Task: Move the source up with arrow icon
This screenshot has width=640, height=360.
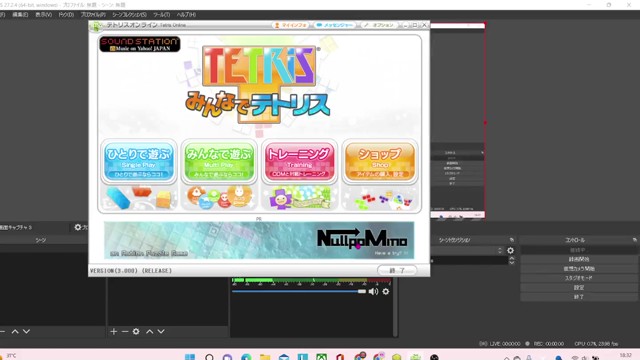Action: [x=150, y=331]
